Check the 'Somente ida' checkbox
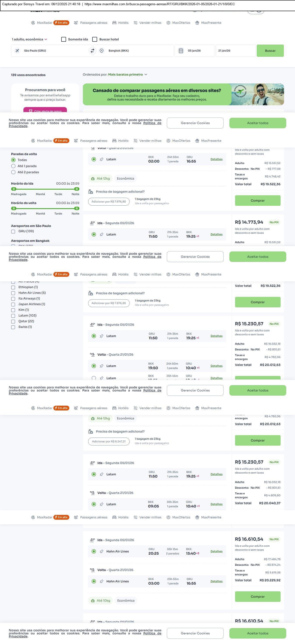295x644 pixels. pyautogui.click(x=64, y=39)
